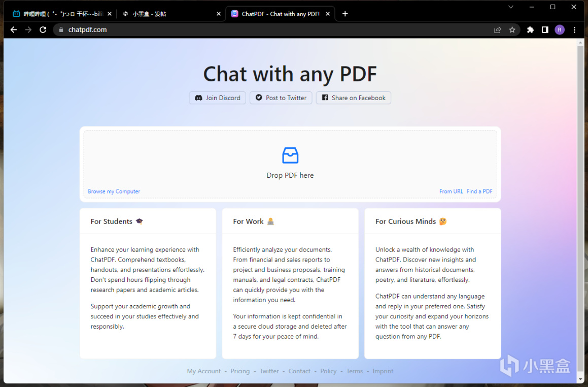
Task: Click the address bar URL chatpdf.com
Action: (x=87, y=29)
